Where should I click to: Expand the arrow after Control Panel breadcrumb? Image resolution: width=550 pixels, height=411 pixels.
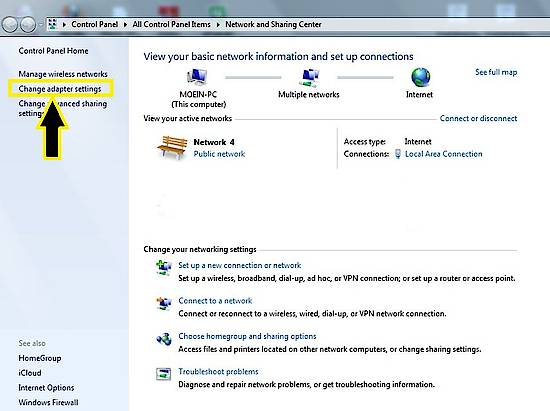click(125, 25)
